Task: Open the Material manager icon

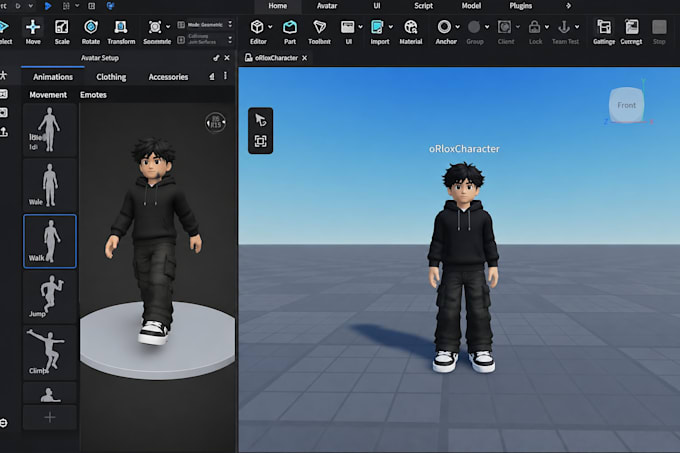Action: (410, 27)
